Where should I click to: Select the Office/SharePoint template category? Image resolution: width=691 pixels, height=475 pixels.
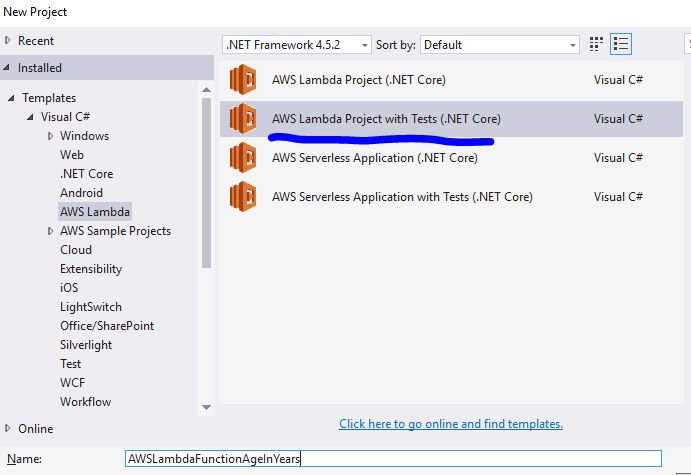point(107,326)
